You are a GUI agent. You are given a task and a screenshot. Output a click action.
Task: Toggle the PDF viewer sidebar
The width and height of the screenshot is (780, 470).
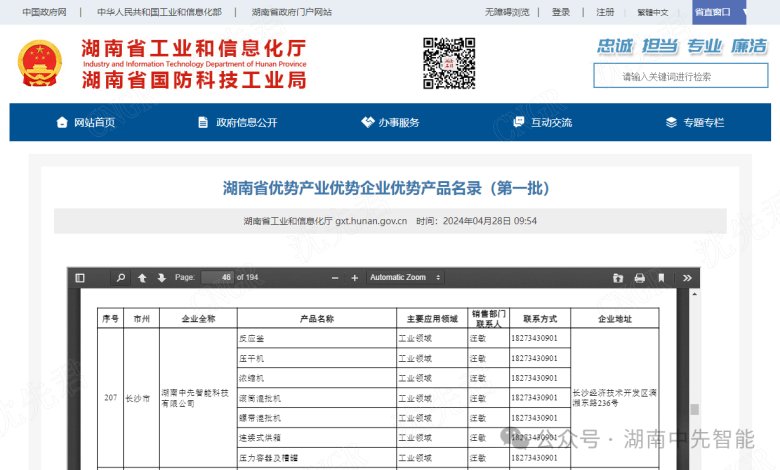point(80,277)
